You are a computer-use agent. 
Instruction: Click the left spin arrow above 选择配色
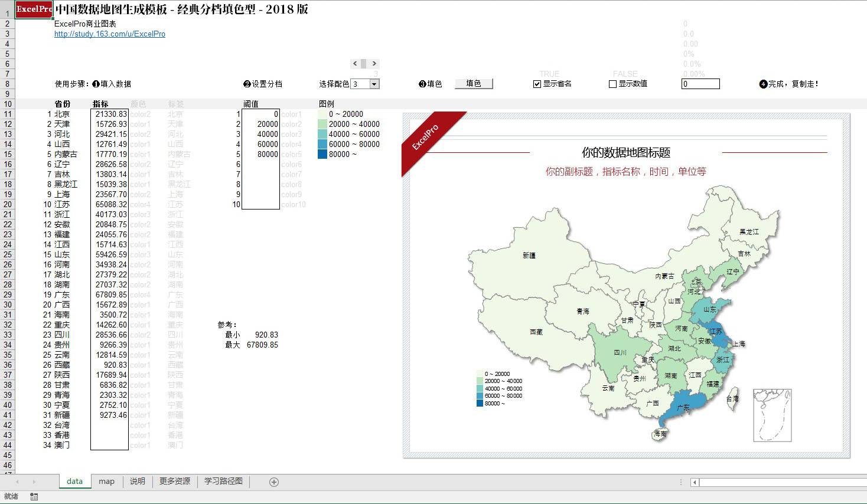354,63
